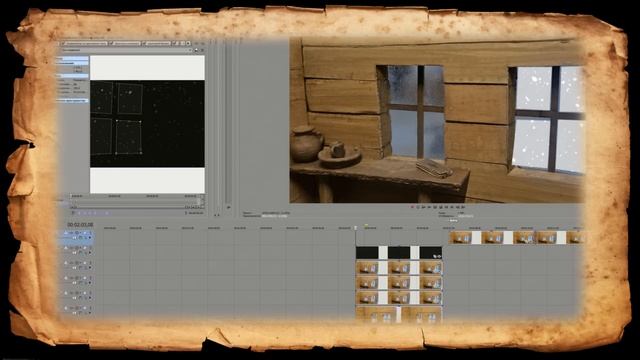Open the Preset dropdown arrow in effect window
Screen dimensions: 640x360
(x=190, y=50)
